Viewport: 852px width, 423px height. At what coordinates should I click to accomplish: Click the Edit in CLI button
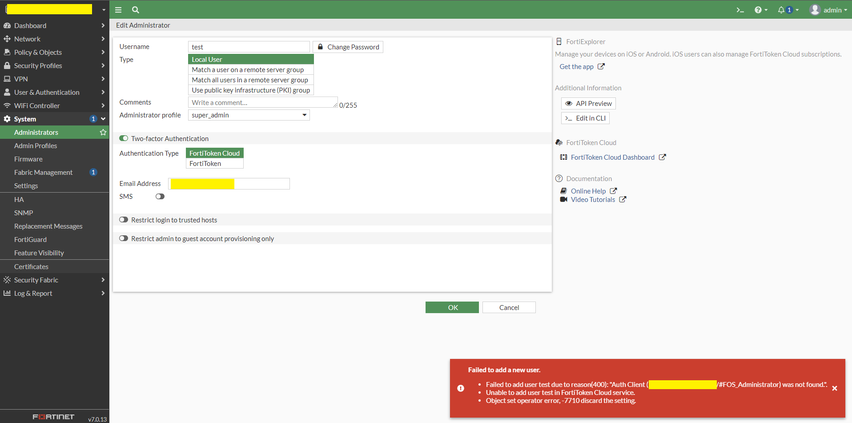pos(586,118)
